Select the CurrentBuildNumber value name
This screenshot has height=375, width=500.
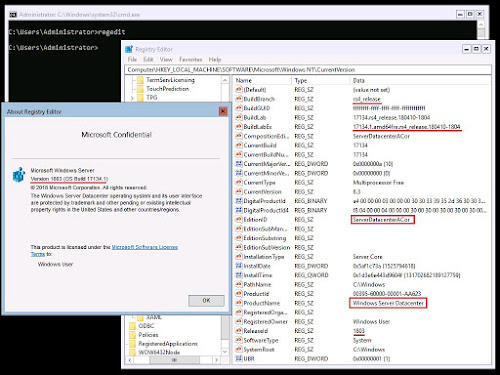(x=266, y=155)
